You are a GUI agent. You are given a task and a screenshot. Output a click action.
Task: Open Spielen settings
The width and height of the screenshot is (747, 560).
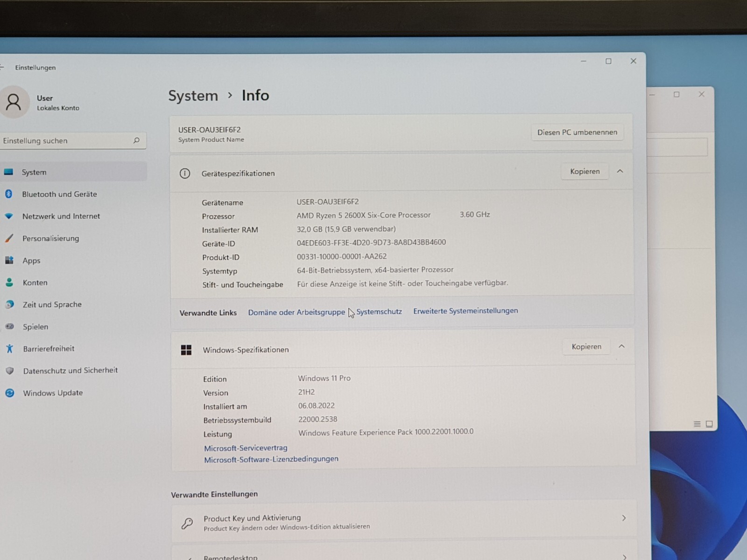coord(35,327)
